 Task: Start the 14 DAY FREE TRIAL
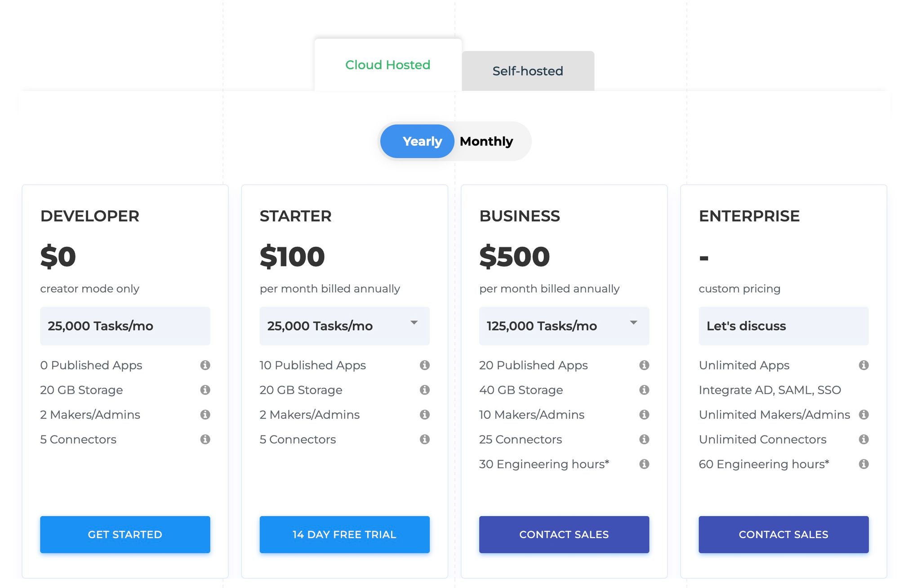click(x=344, y=535)
